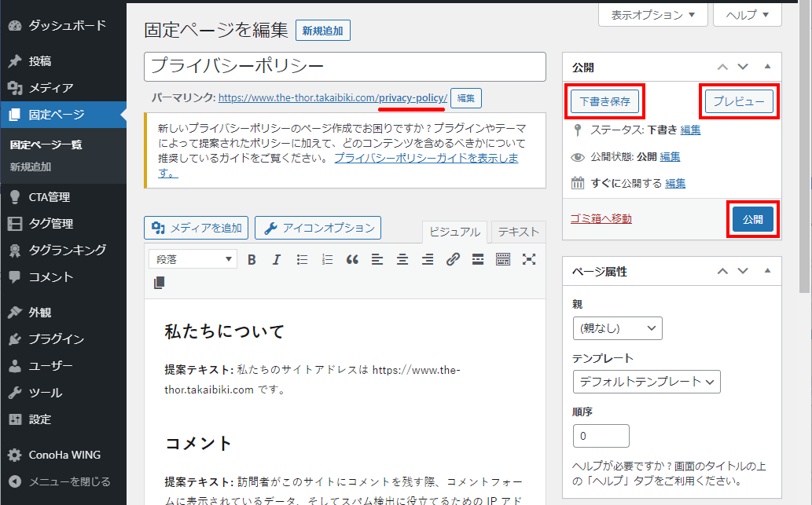Image resolution: width=812 pixels, height=505 pixels.
Task: Insert a numbered list
Action: (x=327, y=260)
